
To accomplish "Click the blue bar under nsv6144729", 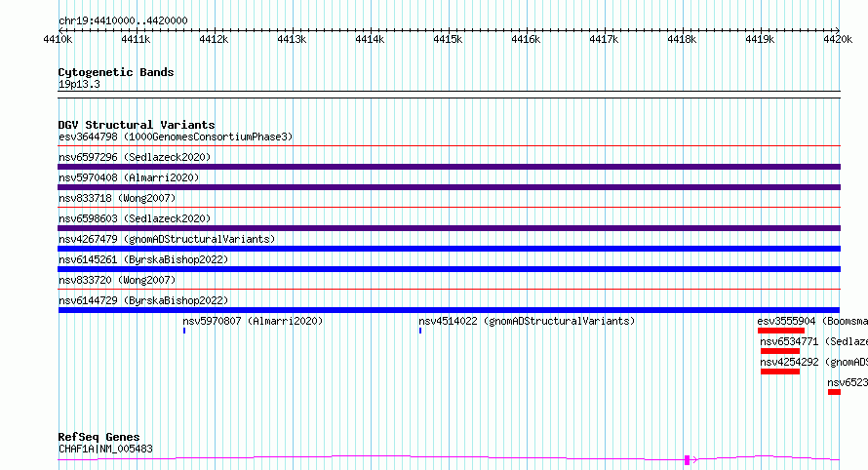I will tap(449, 310).
